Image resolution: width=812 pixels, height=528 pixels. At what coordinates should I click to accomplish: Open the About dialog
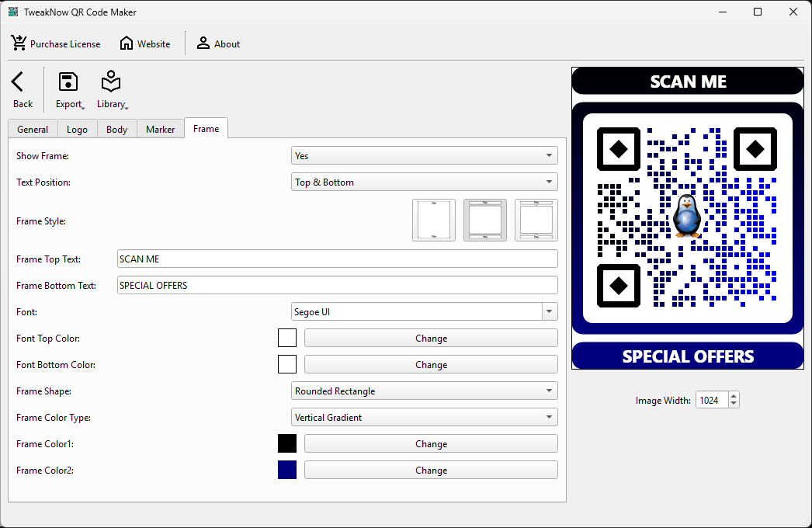(x=218, y=43)
